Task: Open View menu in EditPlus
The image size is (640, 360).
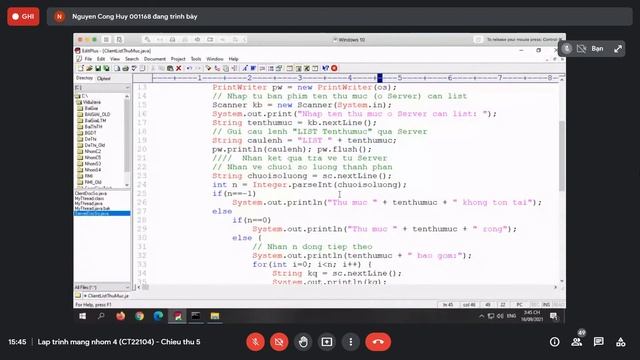Action: click(x=115, y=59)
